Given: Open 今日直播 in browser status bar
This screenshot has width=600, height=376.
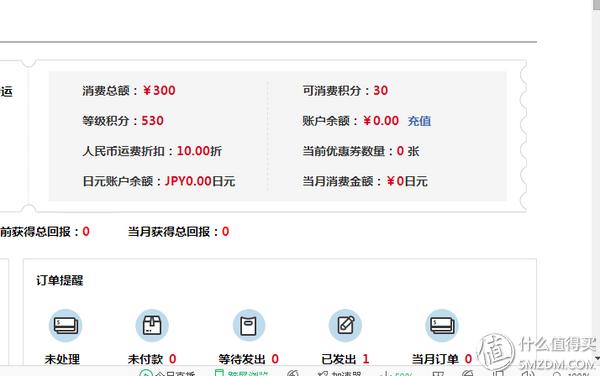Looking at the screenshot, I should click(x=168, y=373).
